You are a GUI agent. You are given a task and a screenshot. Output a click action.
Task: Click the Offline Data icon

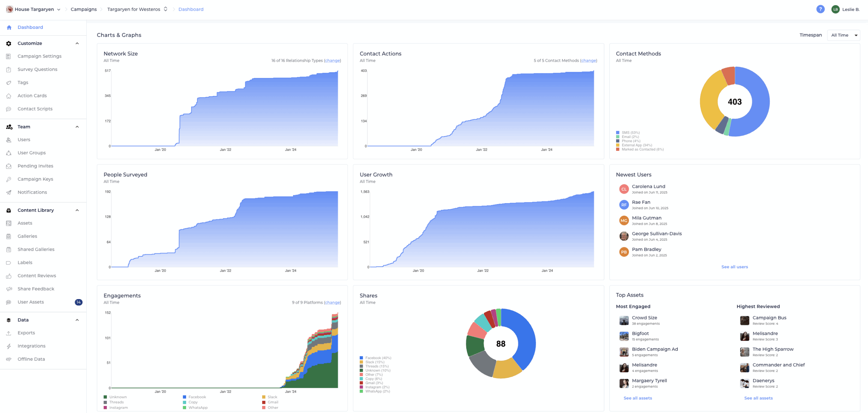(x=9, y=359)
